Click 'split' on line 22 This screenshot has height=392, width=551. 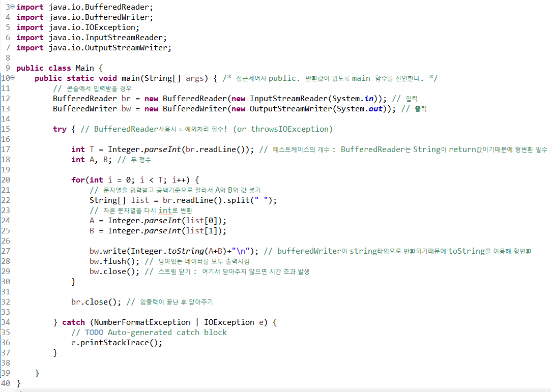click(x=238, y=200)
